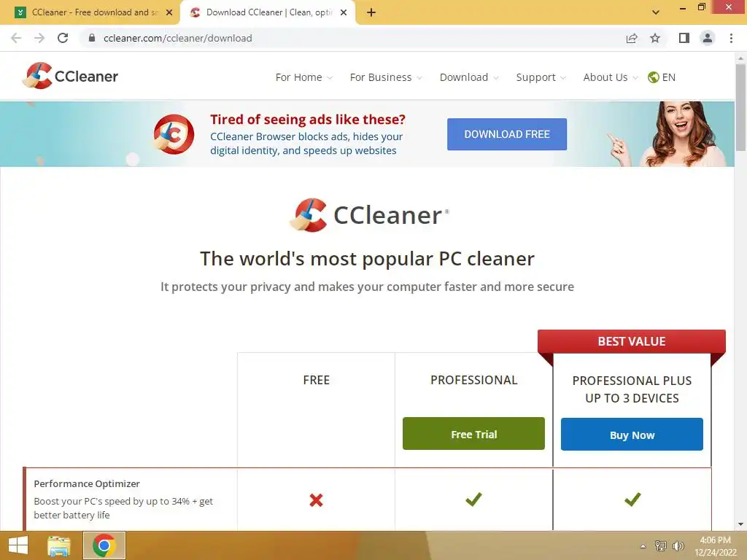Click the DOWNLOAD FREE banner button
The height and width of the screenshot is (560, 747).
point(507,134)
